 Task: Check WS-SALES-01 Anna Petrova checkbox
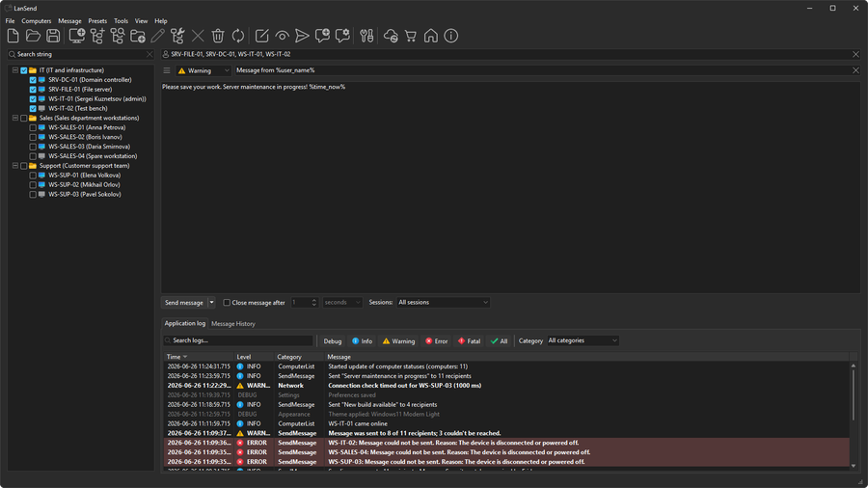point(33,127)
